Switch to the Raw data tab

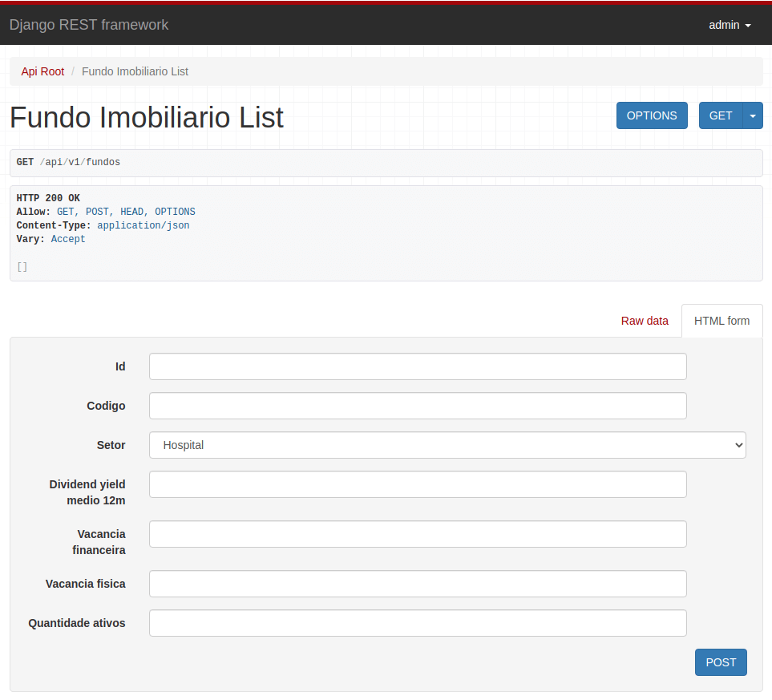click(644, 321)
